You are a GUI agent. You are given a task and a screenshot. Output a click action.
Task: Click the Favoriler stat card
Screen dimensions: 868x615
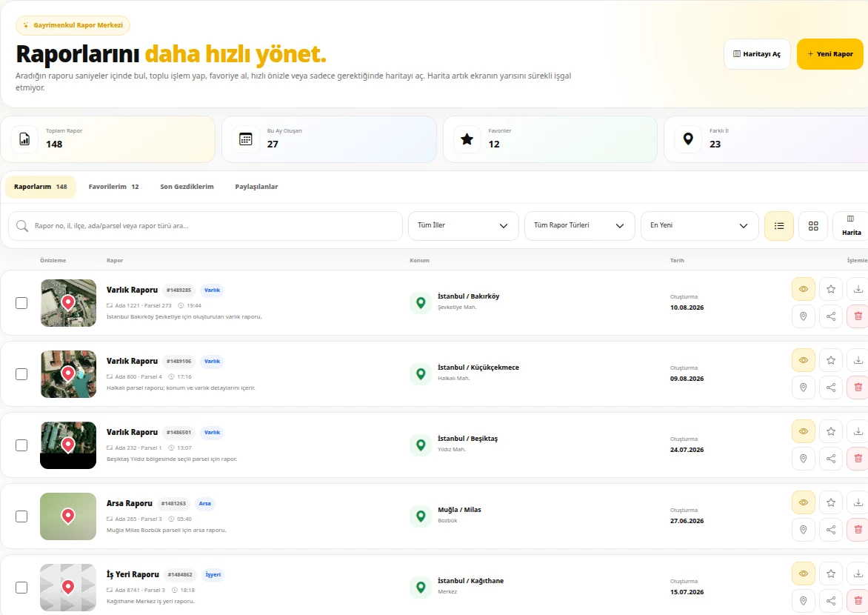click(x=550, y=139)
